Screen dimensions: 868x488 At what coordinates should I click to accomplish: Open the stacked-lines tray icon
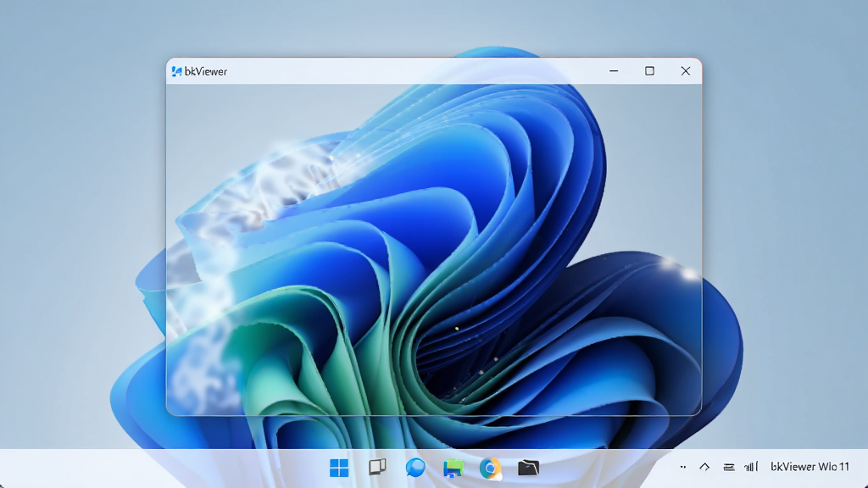(728, 467)
